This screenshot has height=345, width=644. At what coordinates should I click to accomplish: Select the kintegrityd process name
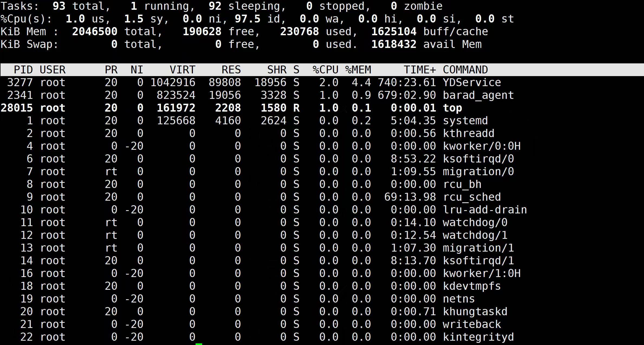point(478,337)
